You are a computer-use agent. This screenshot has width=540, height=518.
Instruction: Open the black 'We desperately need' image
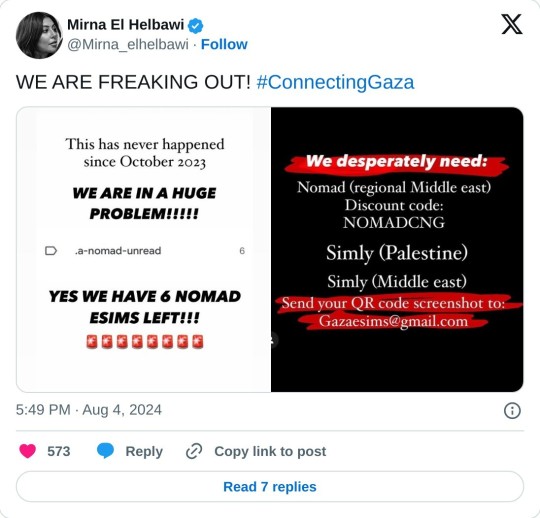coord(397,249)
